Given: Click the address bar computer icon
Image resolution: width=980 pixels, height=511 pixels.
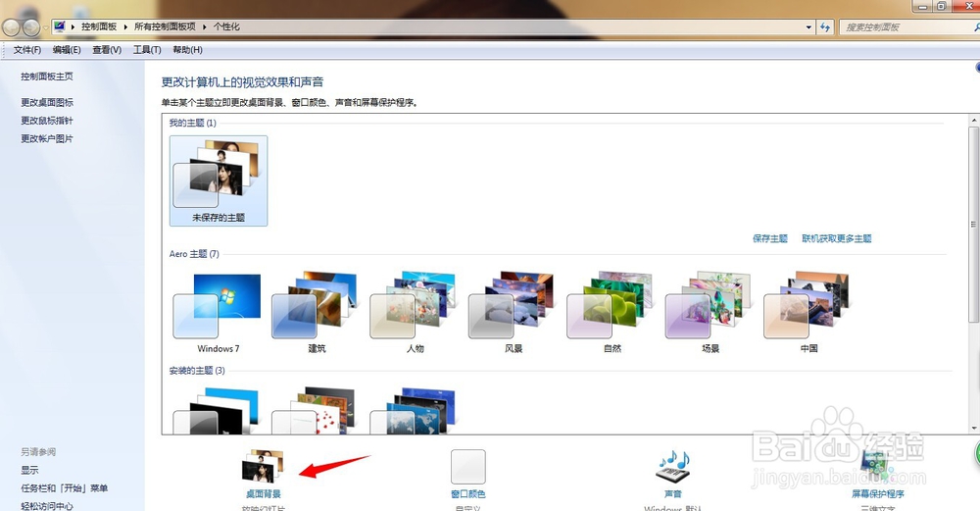Looking at the screenshot, I should pos(60,26).
